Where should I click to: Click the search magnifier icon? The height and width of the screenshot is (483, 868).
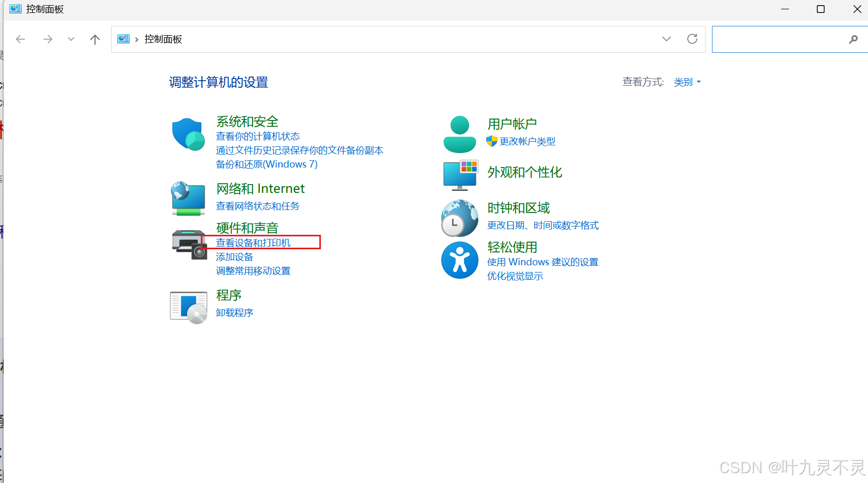853,39
